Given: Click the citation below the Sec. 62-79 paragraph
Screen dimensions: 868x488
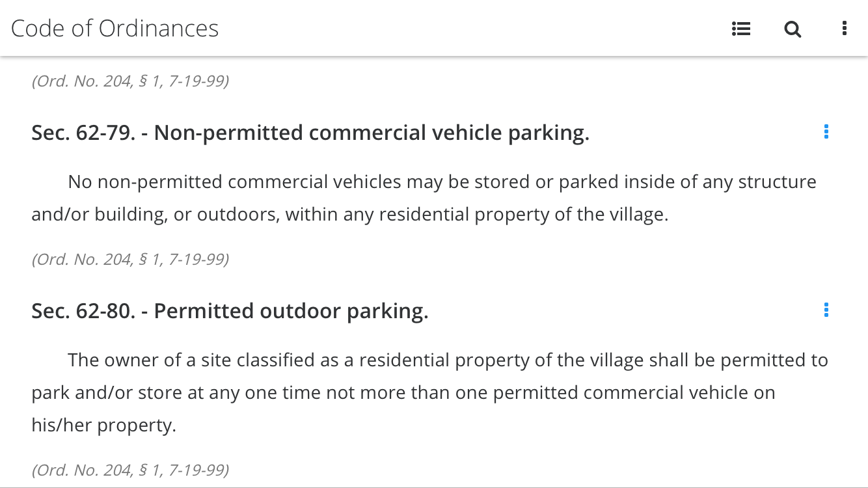Looking at the screenshot, I should [130, 259].
